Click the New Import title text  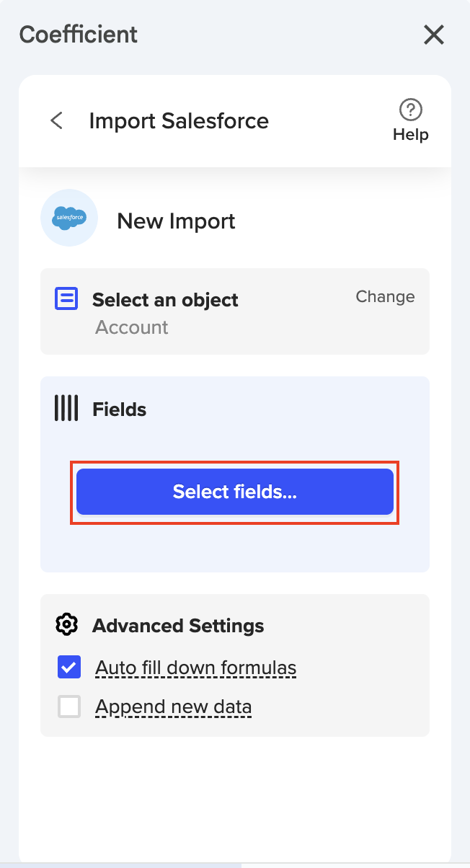176,221
